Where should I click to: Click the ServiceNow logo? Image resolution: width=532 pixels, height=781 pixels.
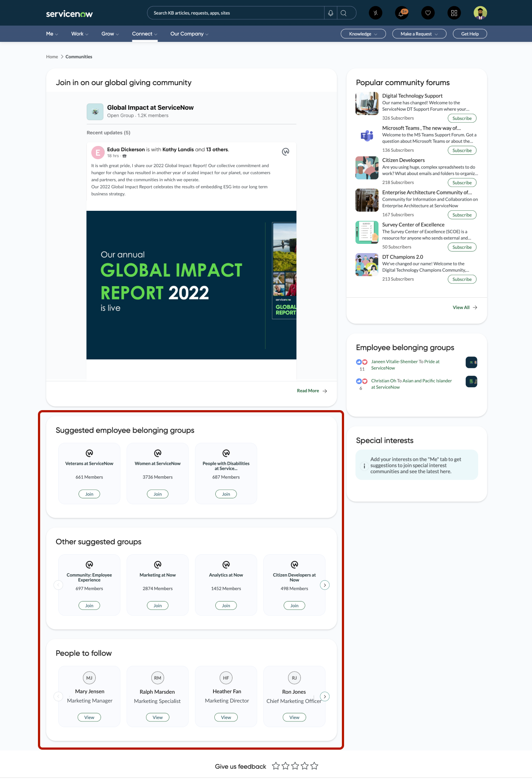[x=69, y=14]
